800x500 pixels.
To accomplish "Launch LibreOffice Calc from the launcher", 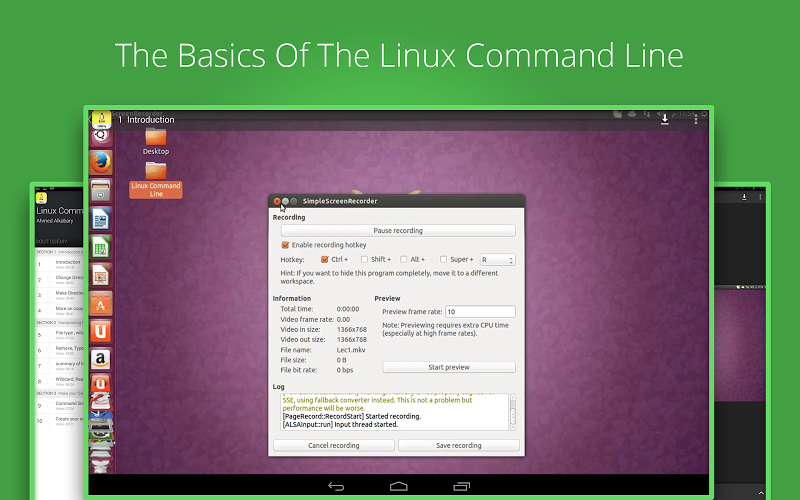I will click(101, 247).
